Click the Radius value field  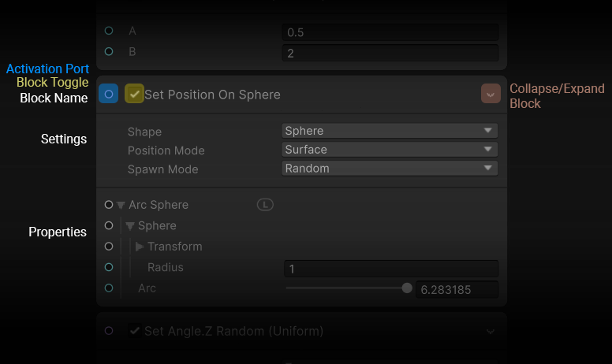tap(390, 269)
